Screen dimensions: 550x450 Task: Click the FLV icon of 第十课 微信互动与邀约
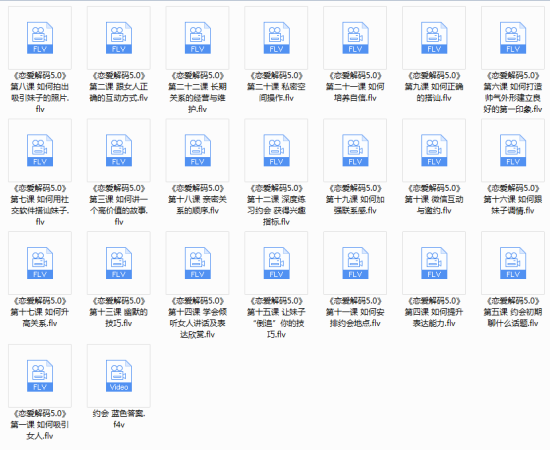434,150
